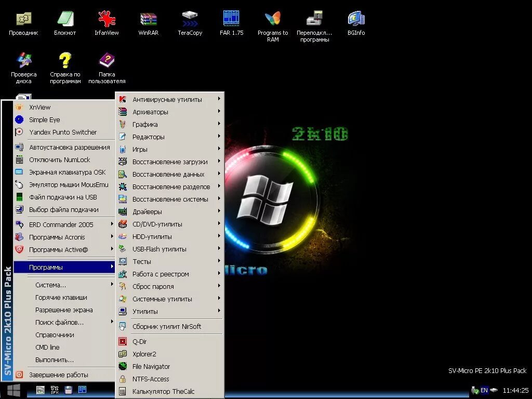The height and width of the screenshot is (399, 532).
Task: Select Файл подкачки на USB
Action: [x=64, y=197]
